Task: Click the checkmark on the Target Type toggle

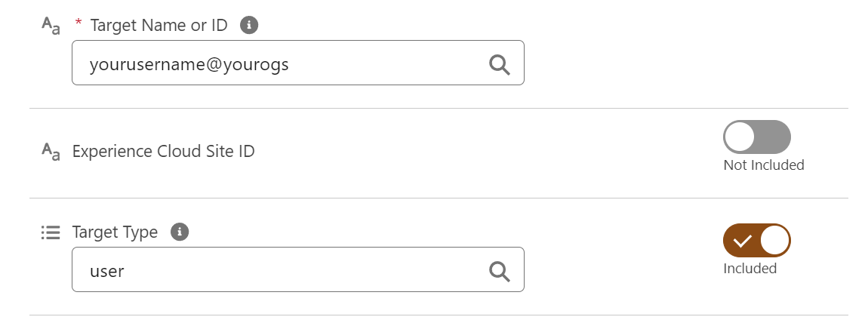Action: pos(742,242)
